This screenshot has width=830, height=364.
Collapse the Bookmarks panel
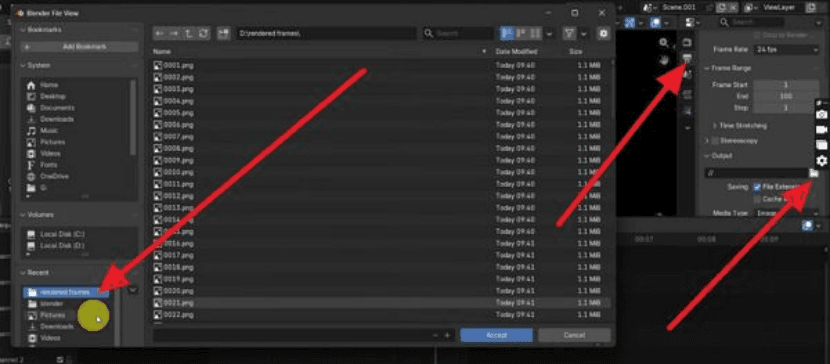pos(23,30)
